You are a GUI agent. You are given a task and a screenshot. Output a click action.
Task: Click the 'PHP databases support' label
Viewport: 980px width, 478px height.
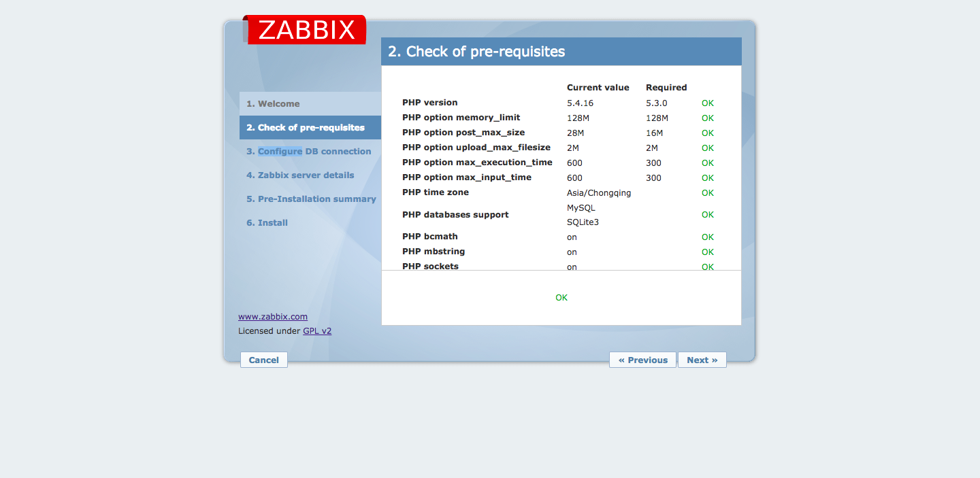pyautogui.click(x=455, y=215)
